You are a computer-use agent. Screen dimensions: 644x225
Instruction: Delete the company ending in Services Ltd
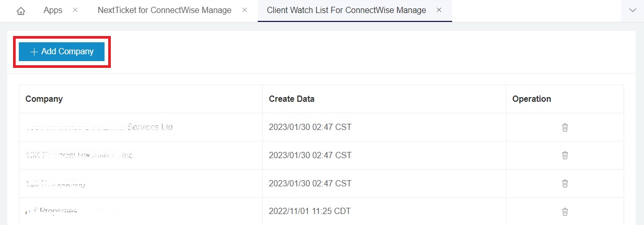[x=565, y=127]
